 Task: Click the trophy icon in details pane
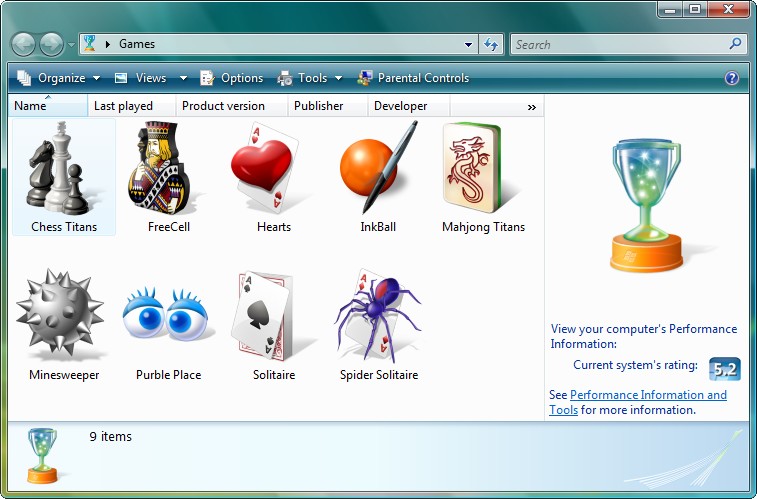pyautogui.click(x=42, y=456)
